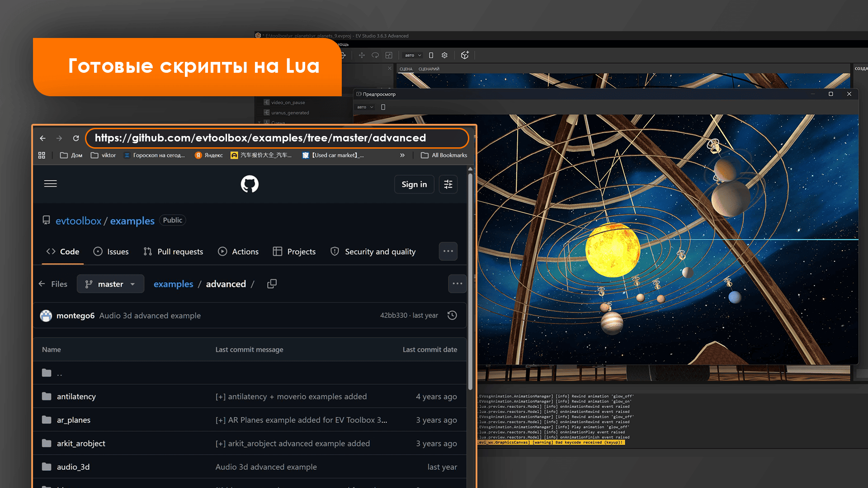Screen dimensions: 868x488
Task: Click the browser forward arrow
Action: 59,138
